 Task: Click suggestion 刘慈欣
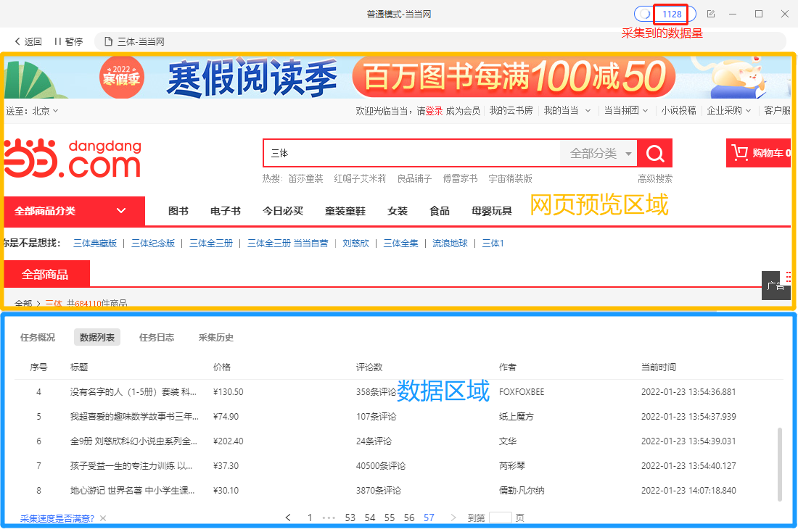click(x=355, y=243)
